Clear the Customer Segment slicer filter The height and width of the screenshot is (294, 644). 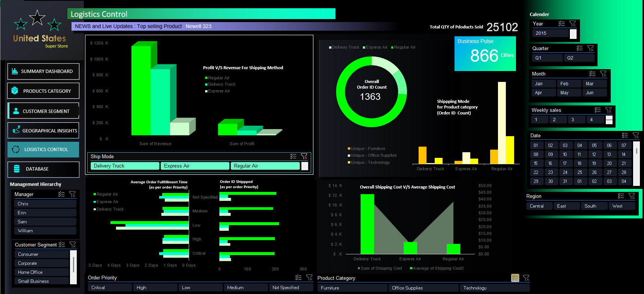(73, 245)
